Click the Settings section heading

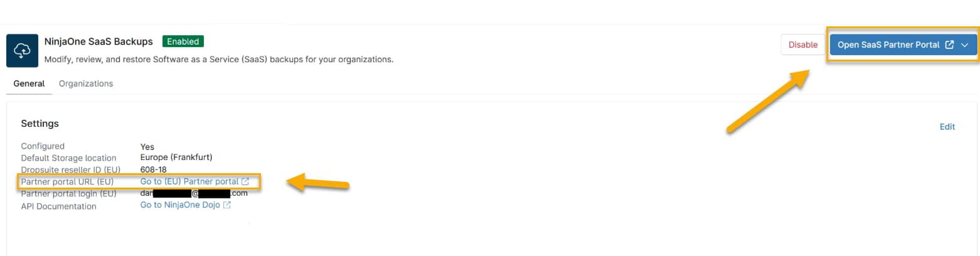[x=40, y=124]
